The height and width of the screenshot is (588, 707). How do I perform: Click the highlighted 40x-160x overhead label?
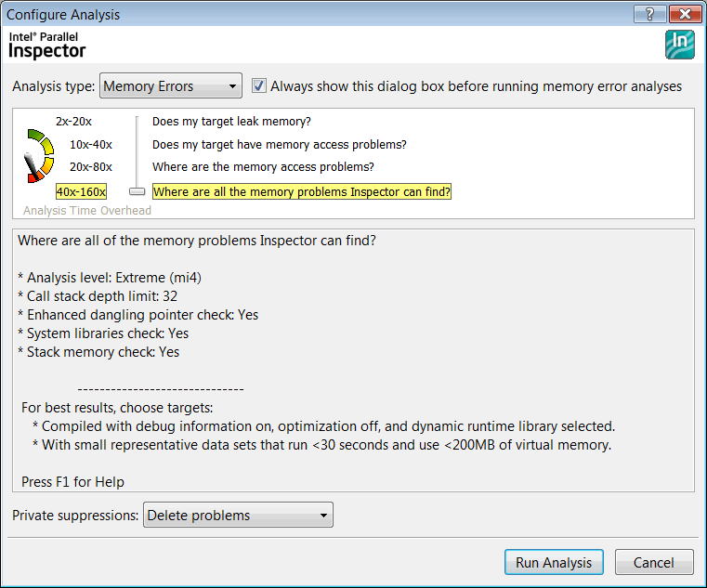81,192
